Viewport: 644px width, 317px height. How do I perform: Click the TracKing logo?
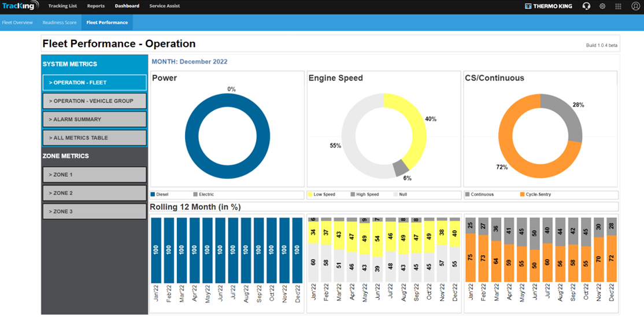[20, 6]
